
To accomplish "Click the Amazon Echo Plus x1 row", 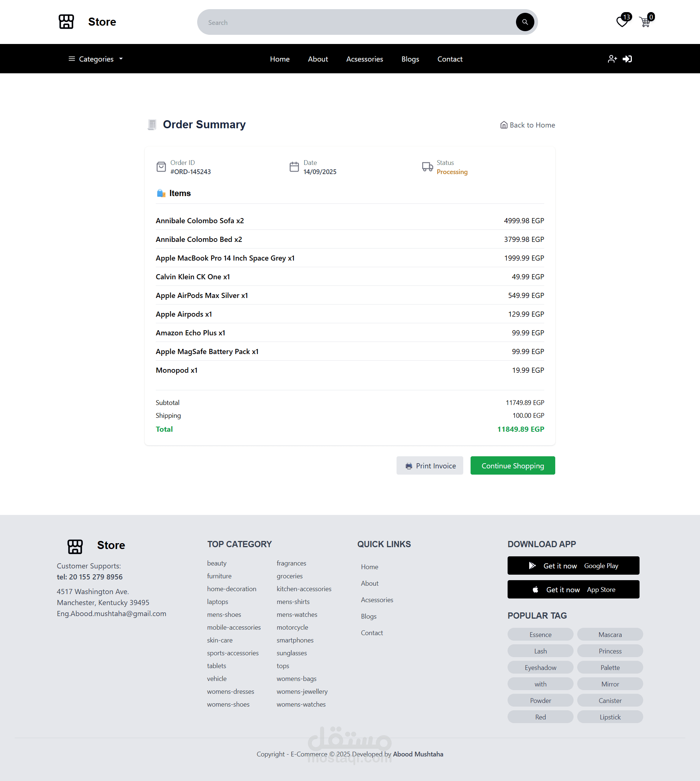I will pos(350,333).
